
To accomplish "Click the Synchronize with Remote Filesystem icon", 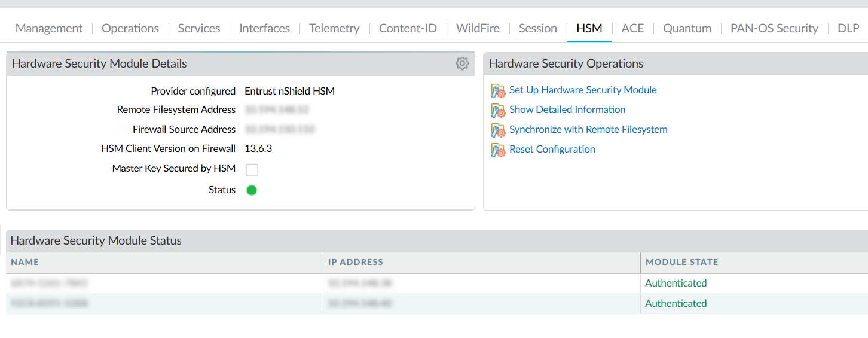I will tap(498, 130).
